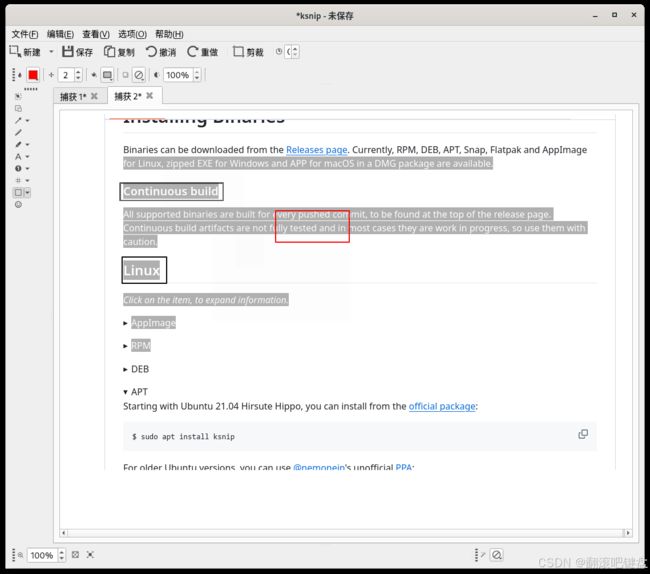Click the horizontal scrollbar left arrow
The height and width of the screenshot is (574, 650).
click(x=63, y=533)
